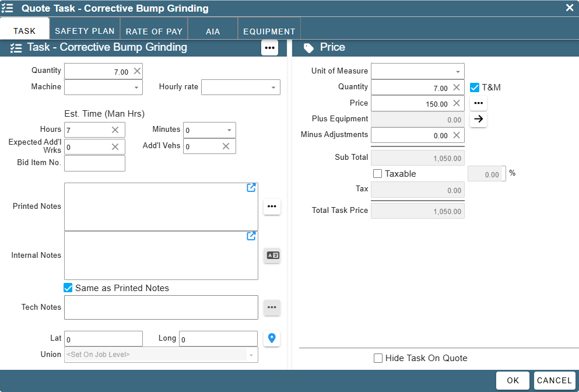579x392 pixels.
Task: Enable the Taxable checkbox
Action: [x=377, y=174]
